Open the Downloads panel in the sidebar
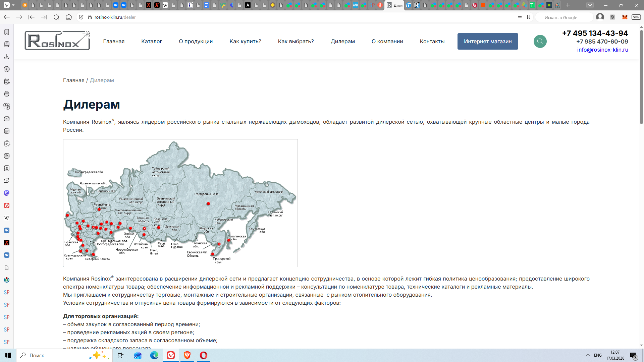This screenshot has height=362, width=644. click(x=7, y=57)
